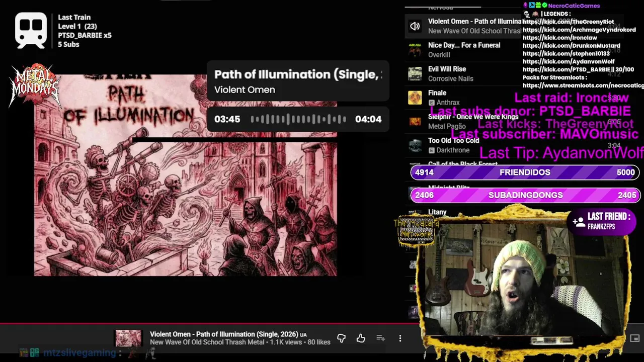
Task: Open the Too Old Too Cold thumbnail
Action: [x=415, y=145]
